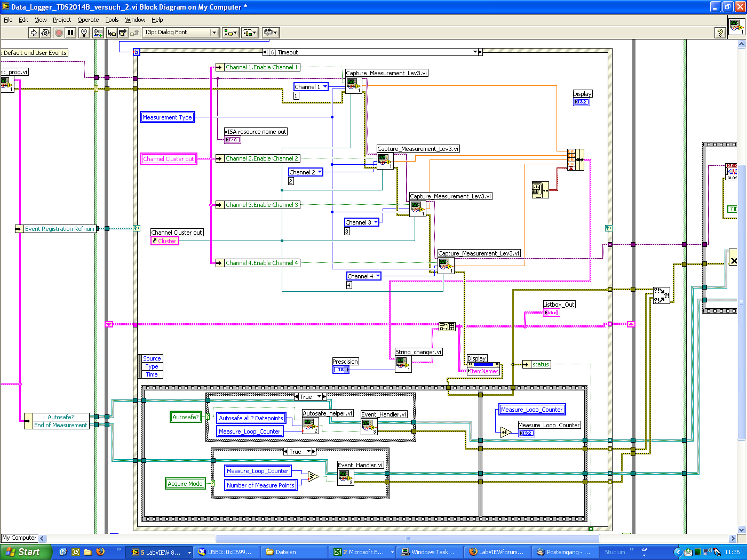Switch to the Dateien taskbar window

294,552
